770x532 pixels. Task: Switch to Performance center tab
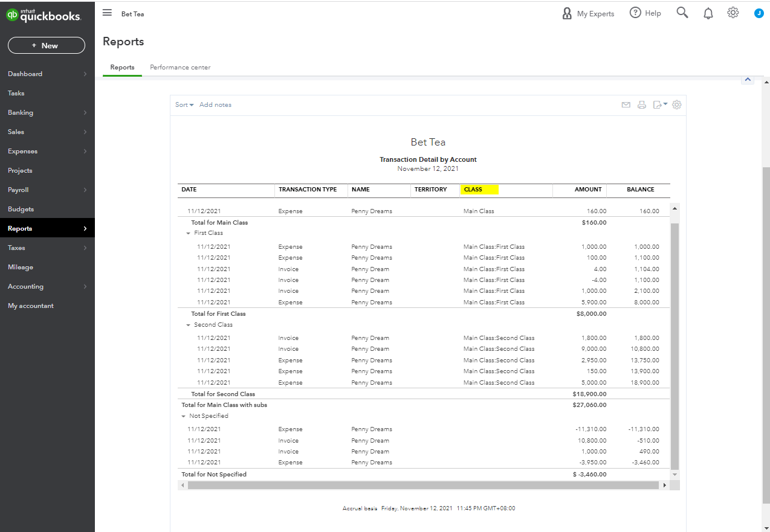(x=180, y=67)
